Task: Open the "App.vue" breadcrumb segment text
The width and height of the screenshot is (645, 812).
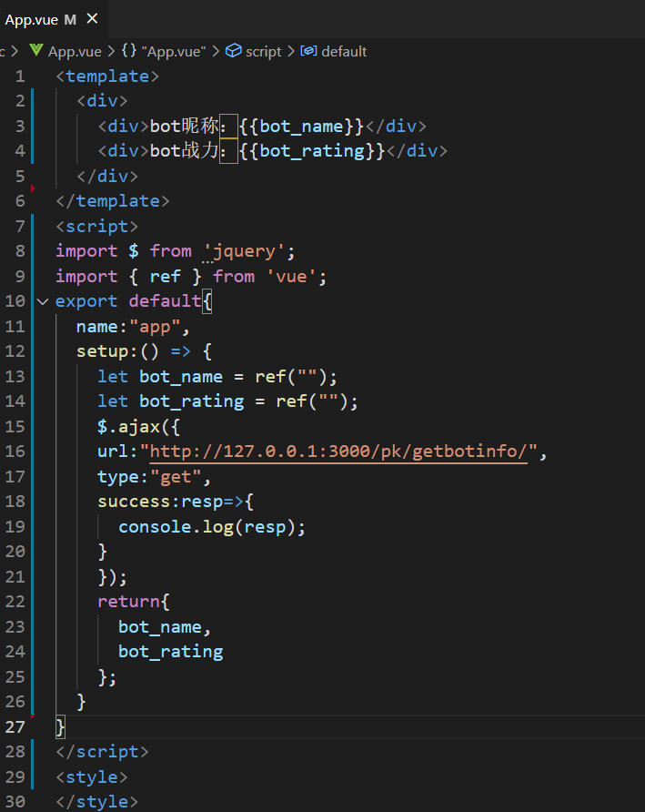Action: tap(174, 52)
